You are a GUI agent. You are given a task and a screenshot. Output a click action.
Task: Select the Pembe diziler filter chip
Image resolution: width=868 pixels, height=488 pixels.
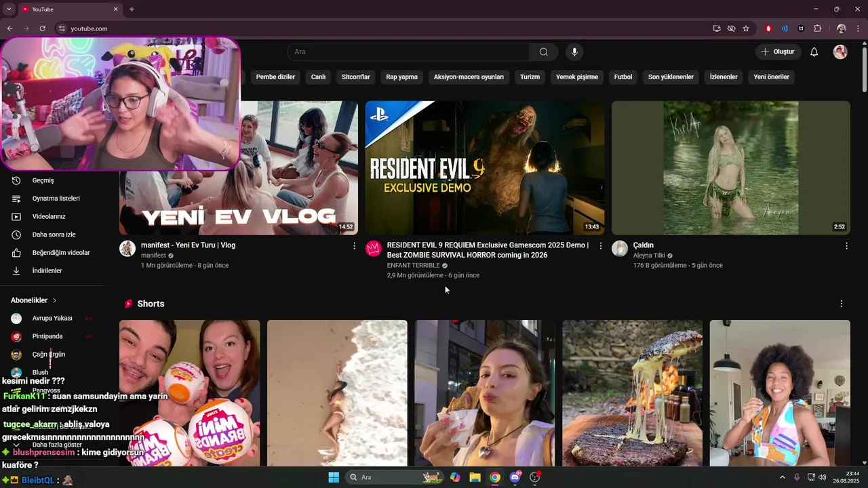[x=275, y=77]
